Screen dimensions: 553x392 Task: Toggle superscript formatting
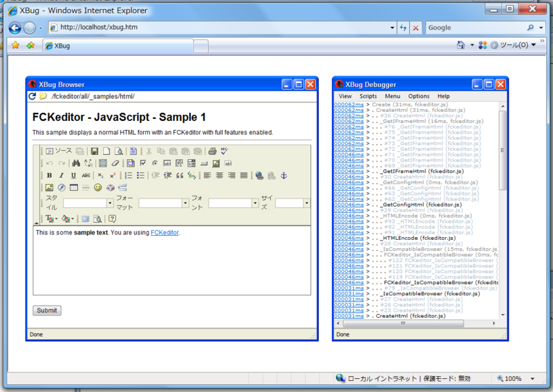(113, 176)
